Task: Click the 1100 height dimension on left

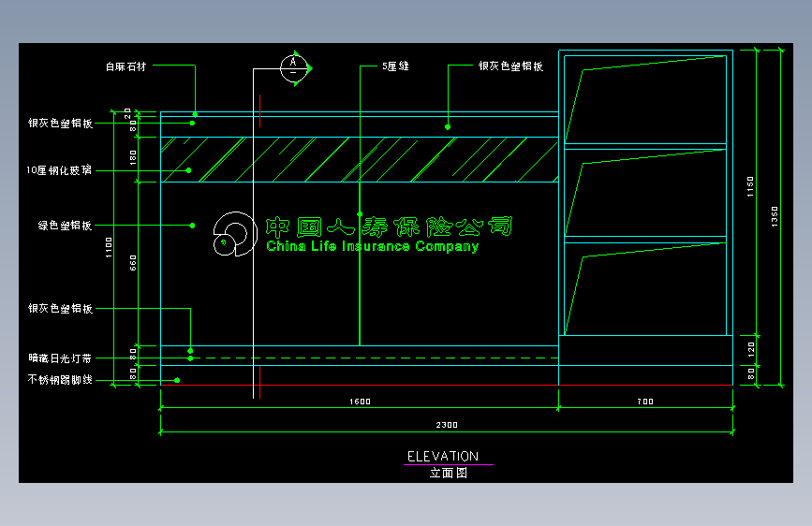Action: click(109, 247)
